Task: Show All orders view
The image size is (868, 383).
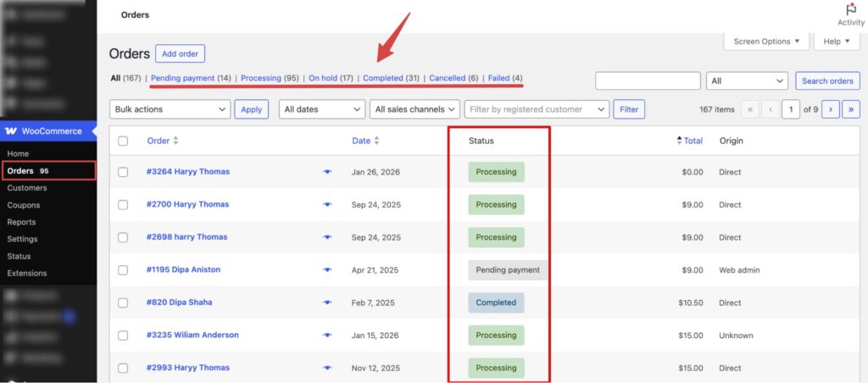Action: point(115,78)
